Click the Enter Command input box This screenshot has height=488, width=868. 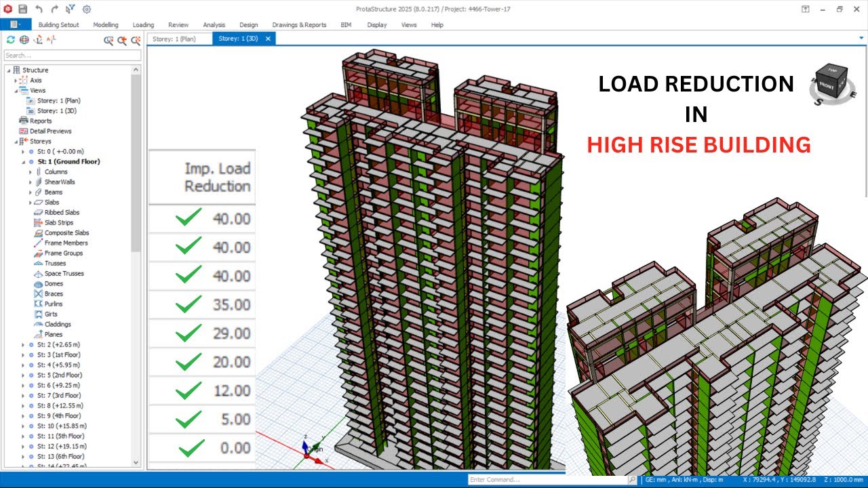pyautogui.click(x=548, y=480)
